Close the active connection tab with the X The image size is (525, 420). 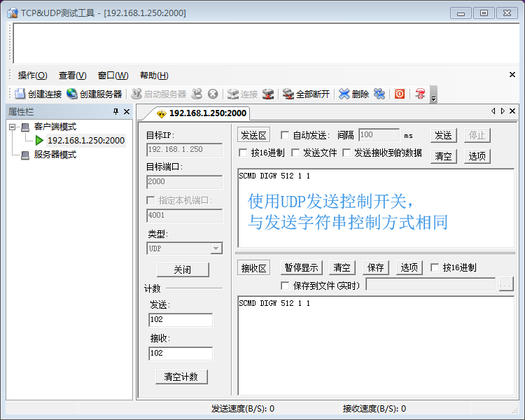pos(512,111)
